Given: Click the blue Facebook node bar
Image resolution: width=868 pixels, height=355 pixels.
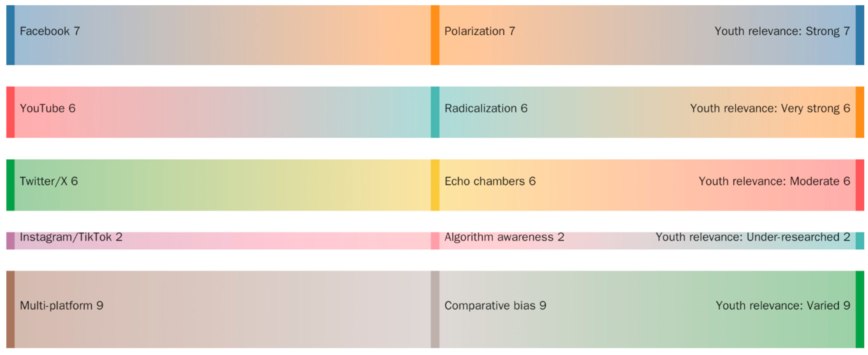Looking at the screenshot, I should pyautogui.click(x=10, y=35).
